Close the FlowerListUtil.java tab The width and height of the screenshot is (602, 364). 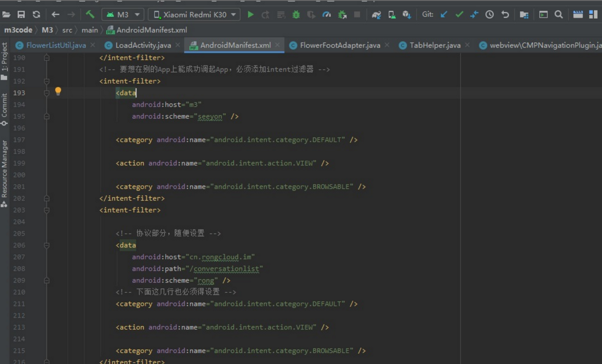(93, 45)
